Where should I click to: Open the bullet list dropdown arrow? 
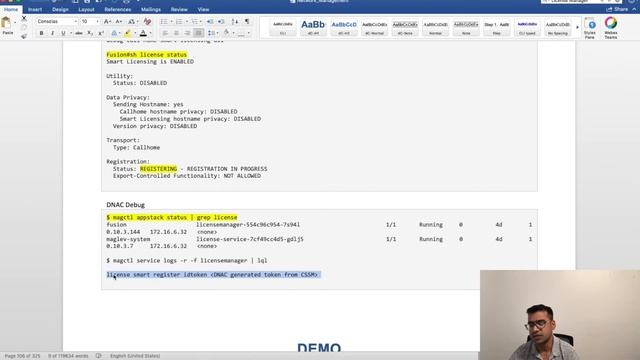171,21
